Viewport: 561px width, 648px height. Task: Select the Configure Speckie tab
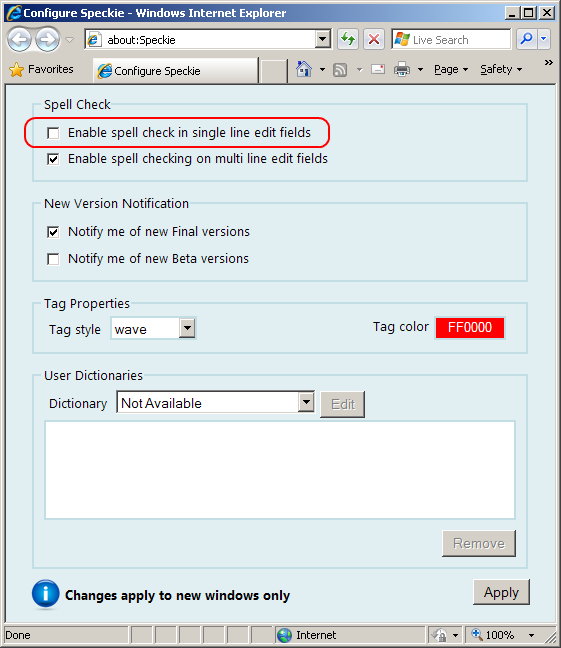[176, 71]
